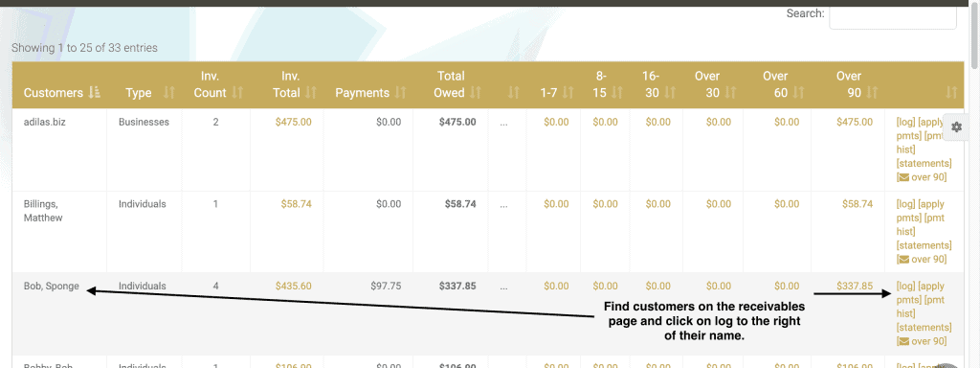View statements for Billings, Matthew
This screenshot has height=368, width=980.
[x=924, y=245]
